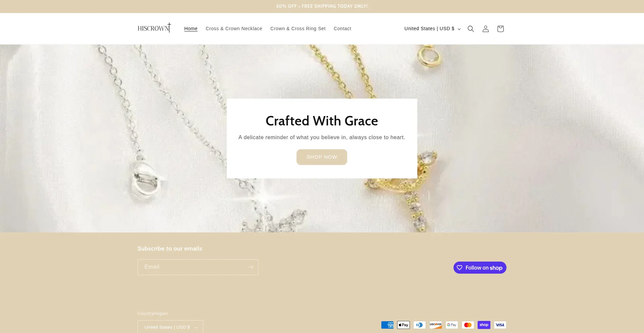Viewport: 644px width, 333px height.
Task: Go to Cross & Crown Necklace page
Action: click(234, 29)
